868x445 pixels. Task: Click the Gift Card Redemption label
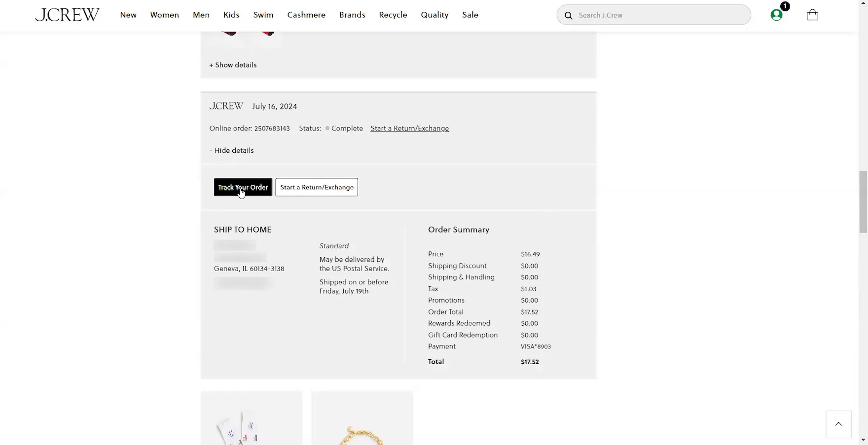click(x=463, y=335)
